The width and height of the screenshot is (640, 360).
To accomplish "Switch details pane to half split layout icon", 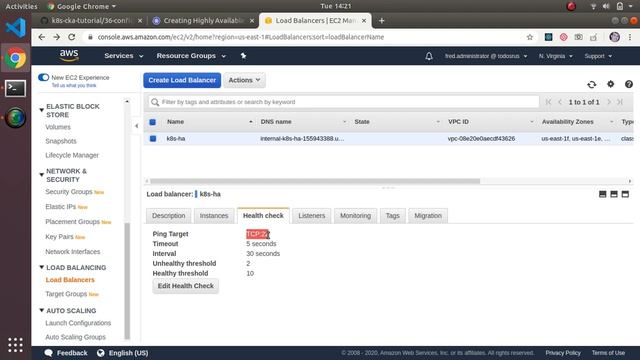I will click(614, 194).
